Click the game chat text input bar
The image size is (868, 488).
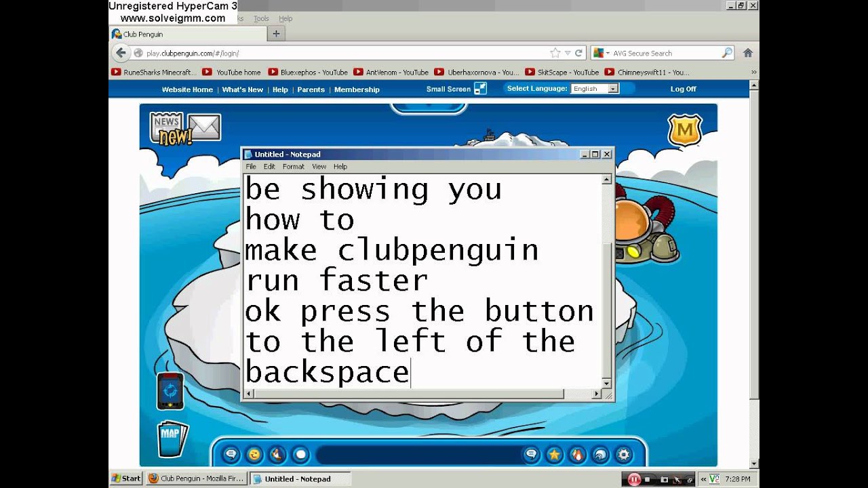[x=418, y=454]
